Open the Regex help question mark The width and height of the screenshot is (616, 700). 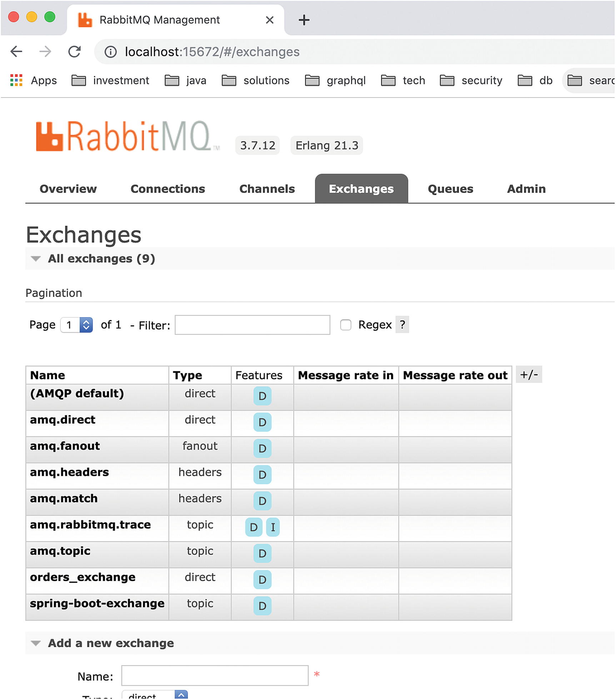coord(402,325)
